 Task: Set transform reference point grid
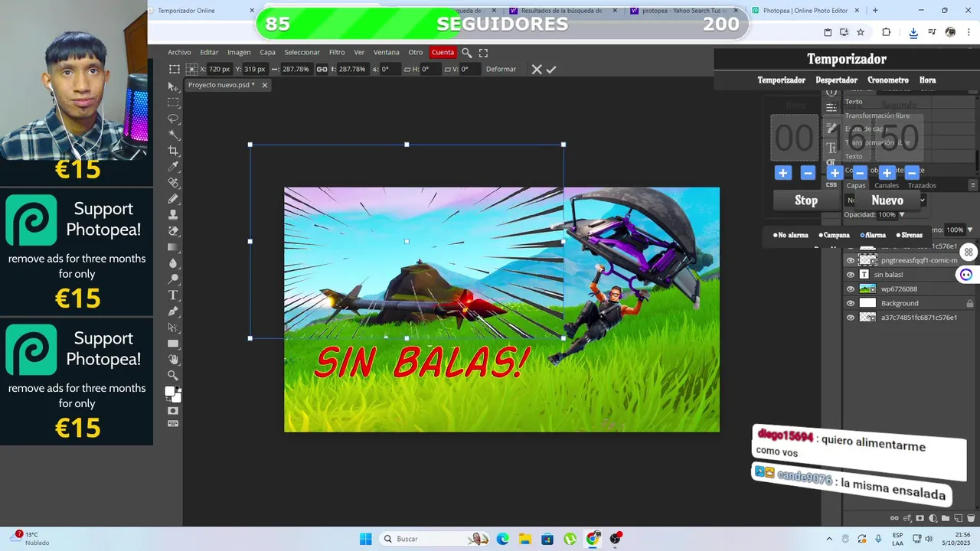pos(192,69)
